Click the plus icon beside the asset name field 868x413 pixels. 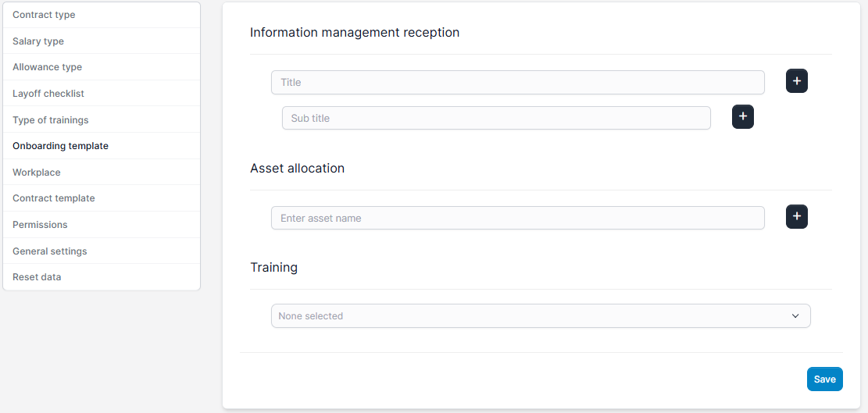coord(796,217)
